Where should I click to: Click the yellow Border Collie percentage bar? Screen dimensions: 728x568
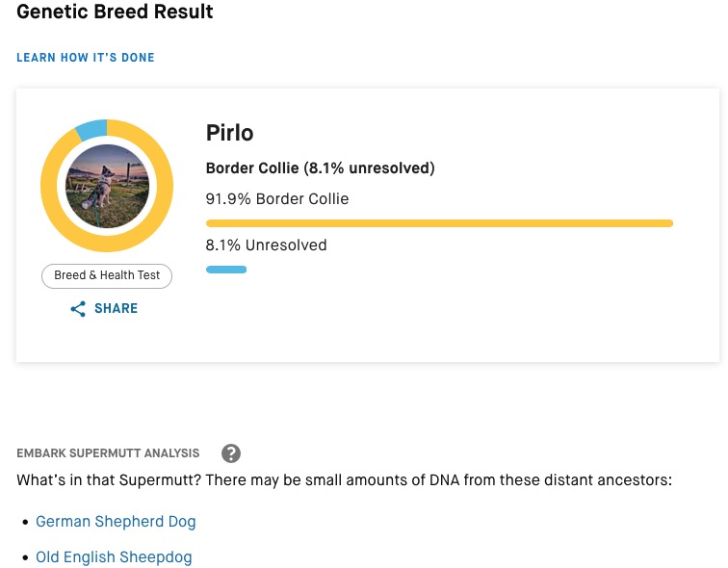(439, 223)
